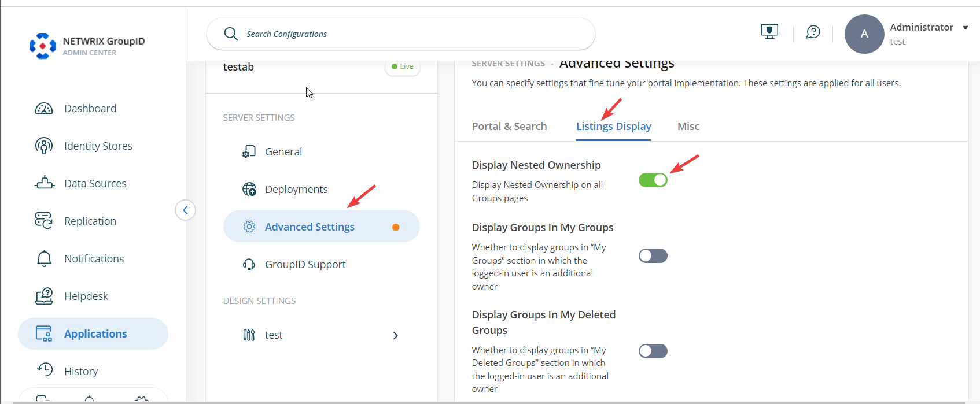
Task: Click the Applications icon in sidebar
Action: (x=44, y=333)
